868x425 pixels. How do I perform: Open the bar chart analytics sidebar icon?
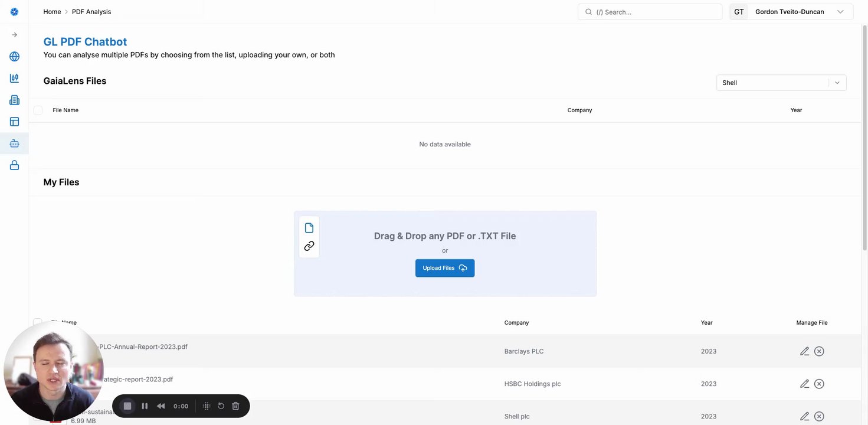click(14, 78)
